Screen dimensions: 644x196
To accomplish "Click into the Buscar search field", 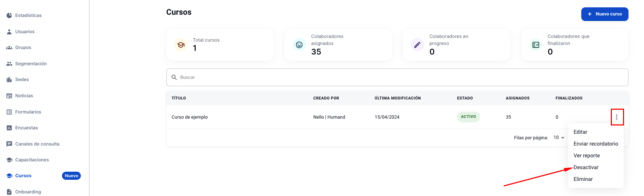I will (x=397, y=77).
